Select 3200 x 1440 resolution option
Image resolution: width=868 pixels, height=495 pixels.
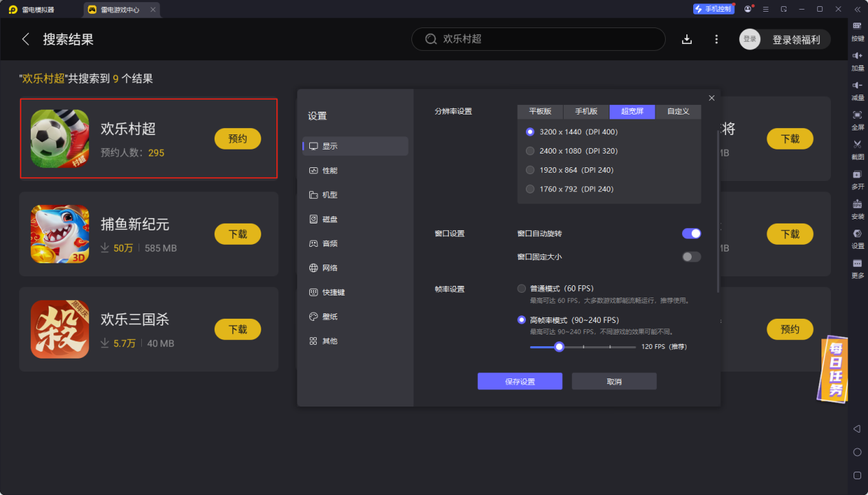572,132
